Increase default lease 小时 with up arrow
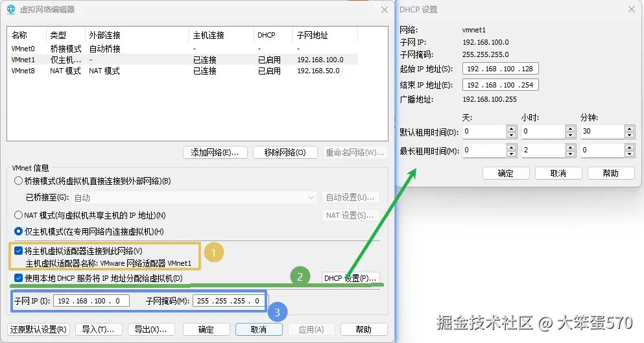Screen dimensions: 644x343 (570, 128)
